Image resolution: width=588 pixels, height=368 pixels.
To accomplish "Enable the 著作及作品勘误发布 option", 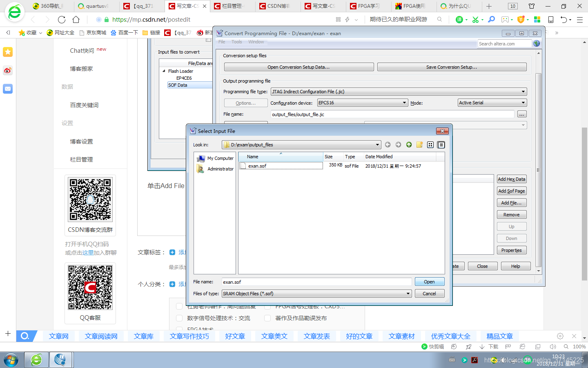I will click(267, 318).
